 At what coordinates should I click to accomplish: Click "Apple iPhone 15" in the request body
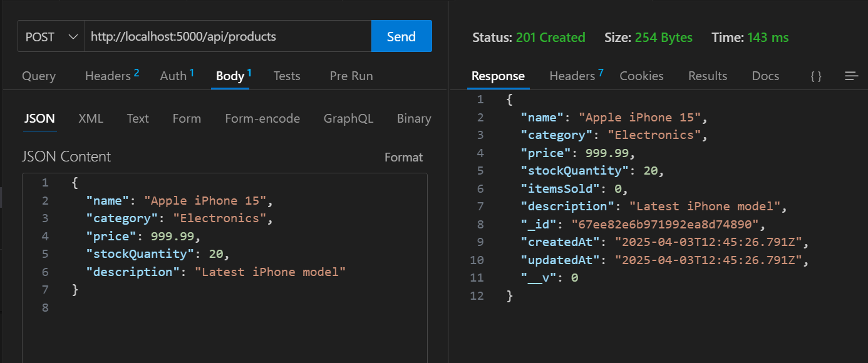(205, 201)
